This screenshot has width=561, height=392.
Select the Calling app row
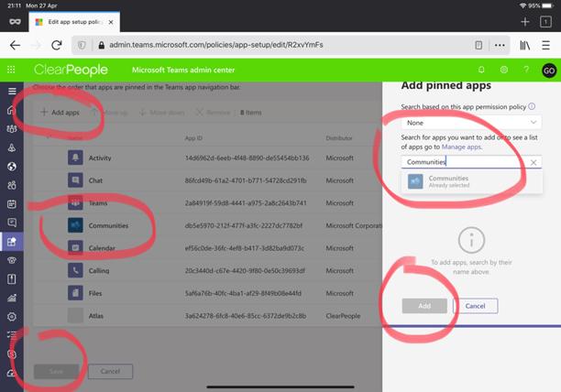click(x=207, y=270)
